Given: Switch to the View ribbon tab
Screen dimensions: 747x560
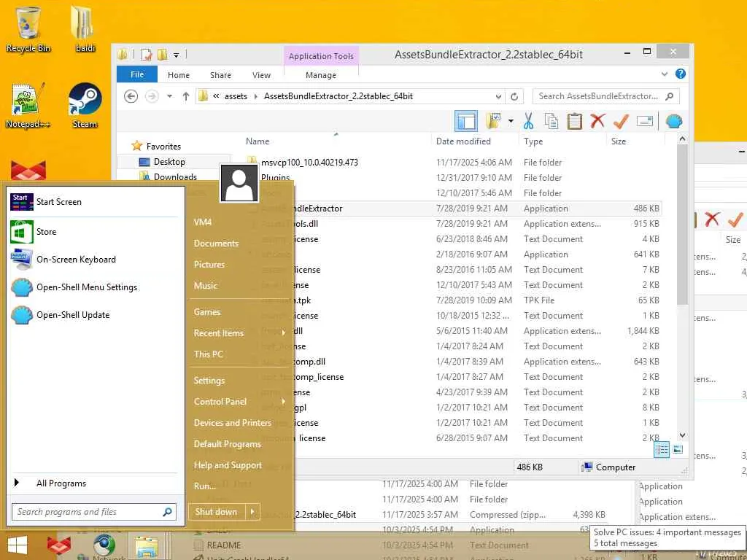Looking at the screenshot, I should [x=261, y=75].
